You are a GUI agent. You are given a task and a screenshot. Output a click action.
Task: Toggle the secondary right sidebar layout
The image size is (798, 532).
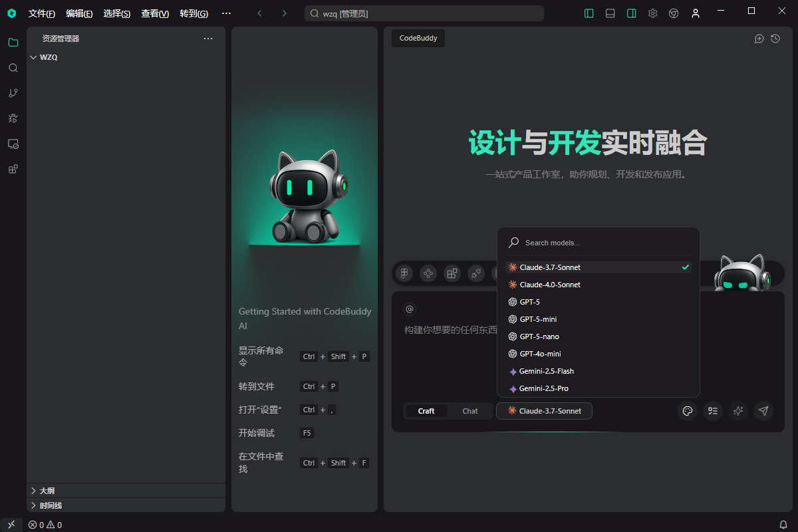631,13
